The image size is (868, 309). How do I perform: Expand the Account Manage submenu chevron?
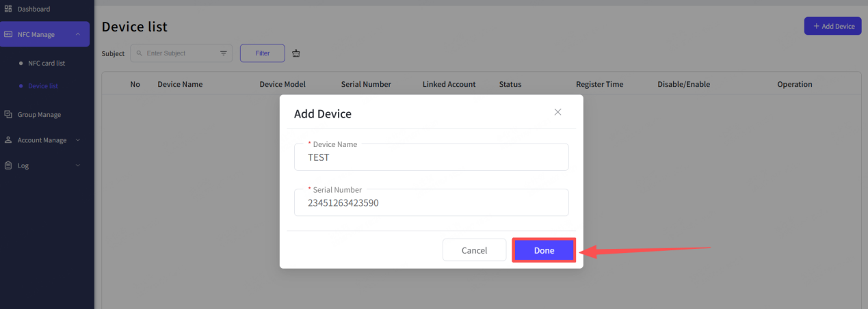pyautogui.click(x=78, y=140)
